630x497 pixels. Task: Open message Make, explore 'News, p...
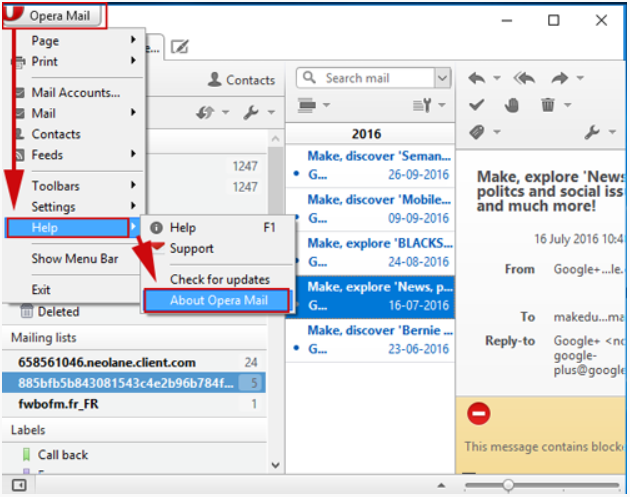pyautogui.click(x=370, y=297)
